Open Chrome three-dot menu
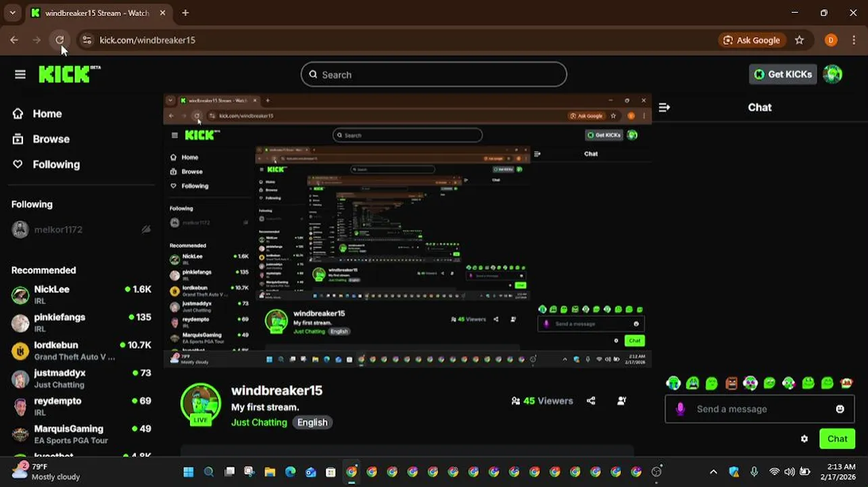The width and height of the screenshot is (868, 487). (x=853, y=40)
